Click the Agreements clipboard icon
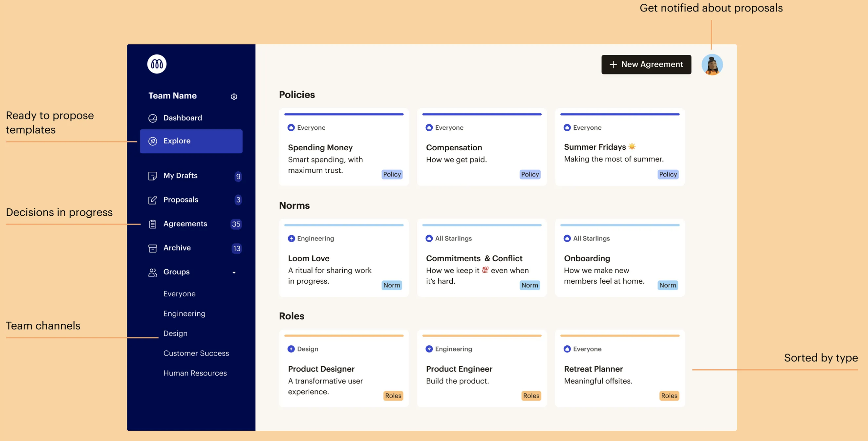Image resolution: width=868 pixels, height=441 pixels. pos(153,224)
